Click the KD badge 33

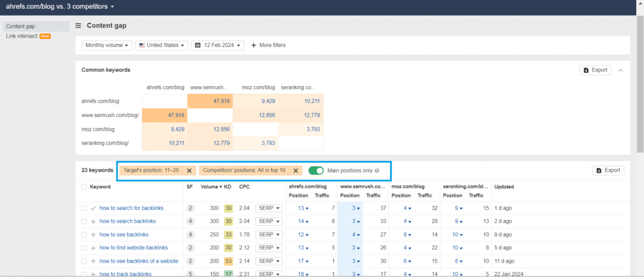[x=228, y=235]
